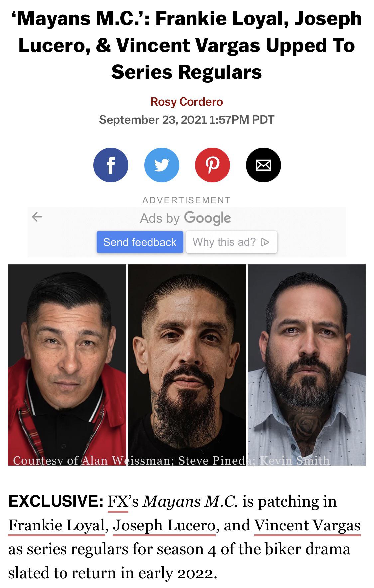This screenshot has height=588, width=374.
Task: Share the article on Facebook
Action: coord(111,165)
